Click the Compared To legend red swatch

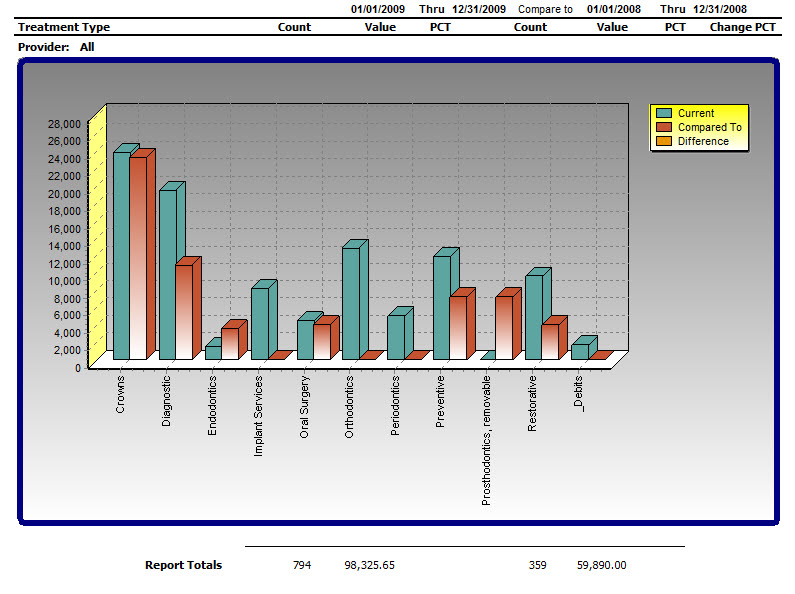[x=664, y=127]
